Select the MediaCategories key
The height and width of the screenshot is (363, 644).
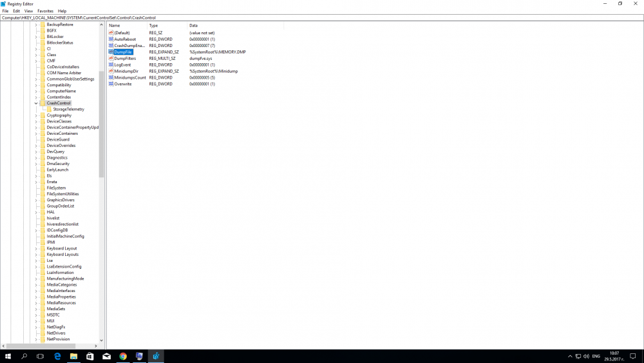(62, 285)
